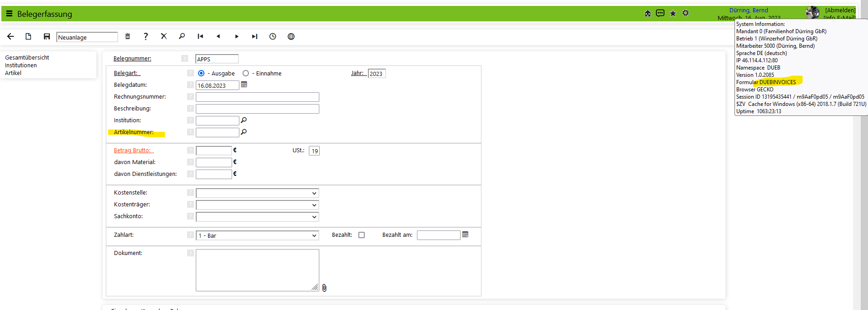Jump to the last record
868x310 pixels.
pyautogui.click(x=254, y=36)
